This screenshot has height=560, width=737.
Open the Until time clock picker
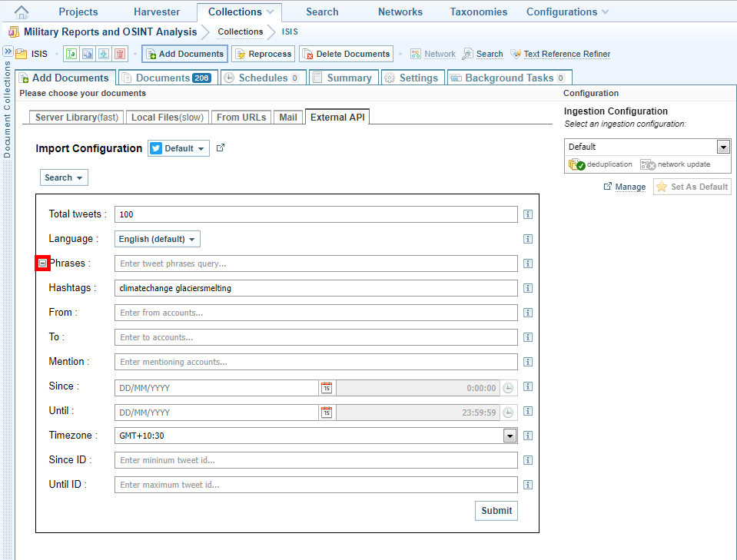tap(508, 413)
